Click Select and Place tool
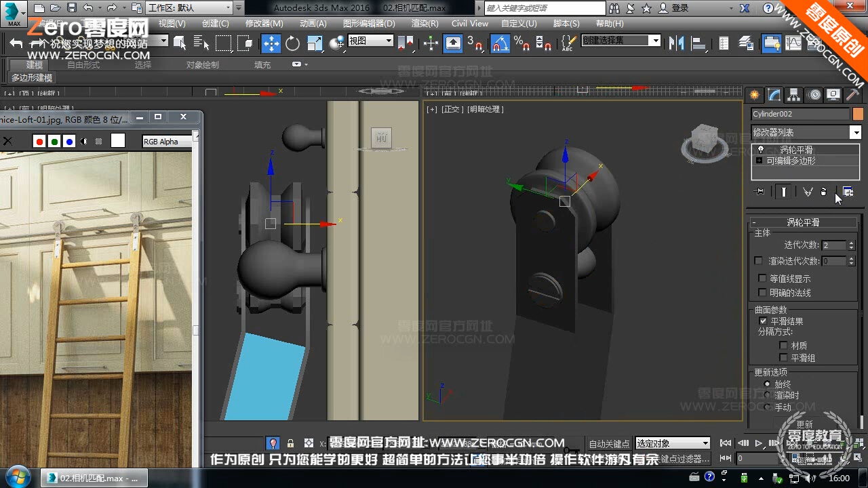The height and width of the screenshot is (488, 868). click(337, 43)
